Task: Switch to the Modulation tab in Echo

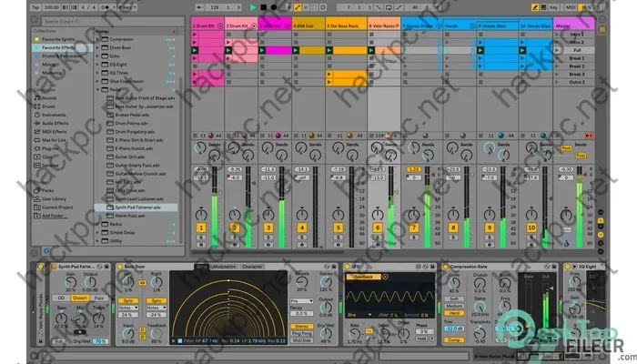Action: point(224,267)
